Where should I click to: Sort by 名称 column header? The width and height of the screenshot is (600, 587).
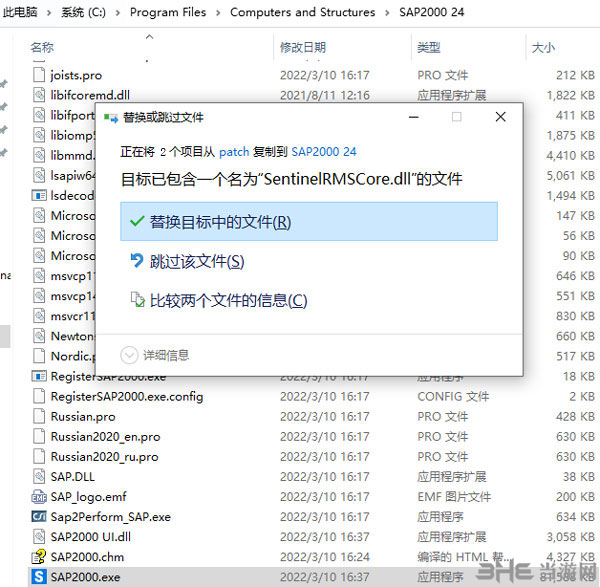point(42,47)
